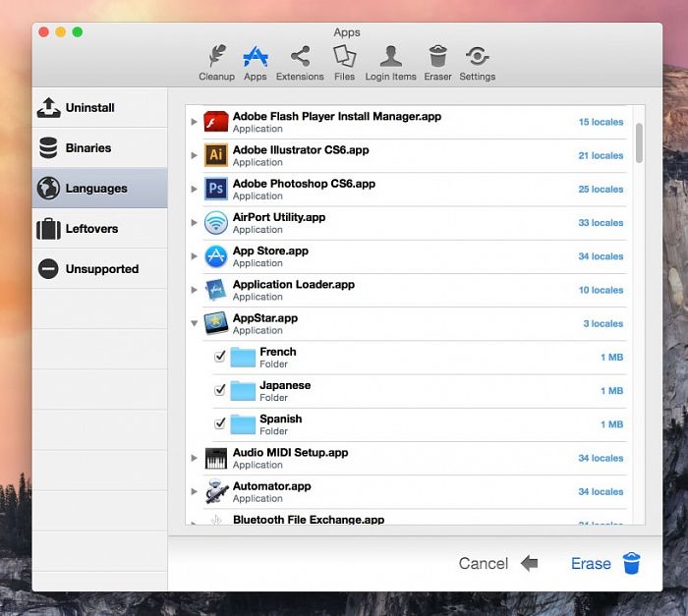Select the Leftovers sidebar tab

99,229
